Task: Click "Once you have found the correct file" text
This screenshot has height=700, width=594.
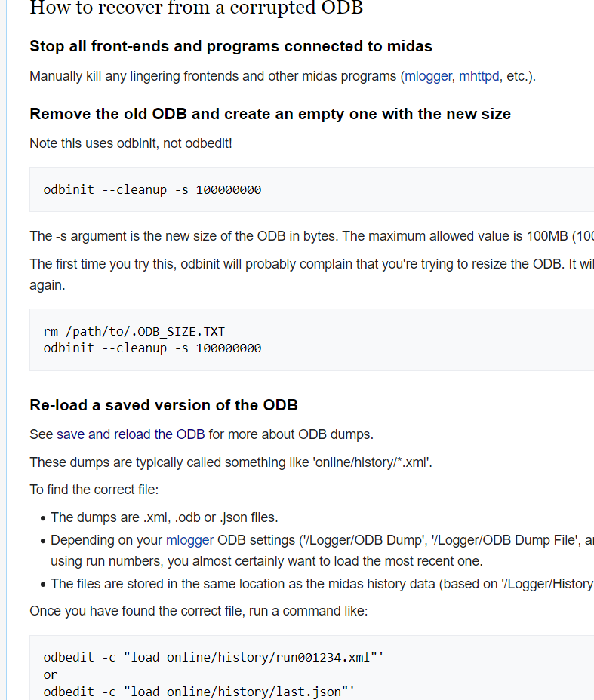Action: coord(199,611)
